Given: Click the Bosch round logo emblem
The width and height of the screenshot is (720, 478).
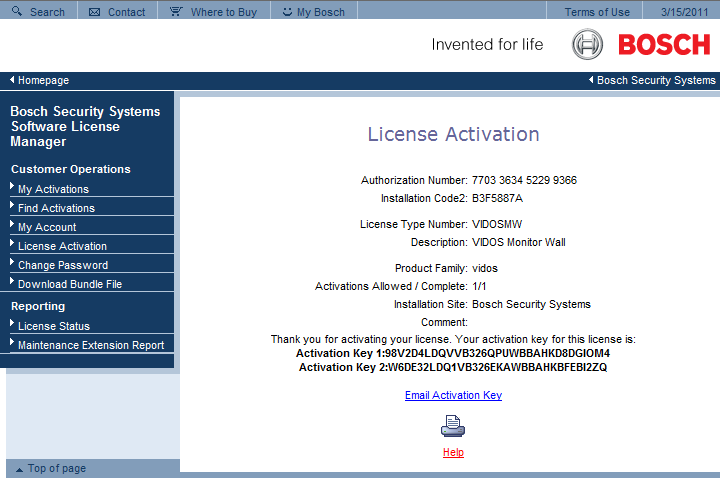Looking at the screenshot, I should (587, 44).
